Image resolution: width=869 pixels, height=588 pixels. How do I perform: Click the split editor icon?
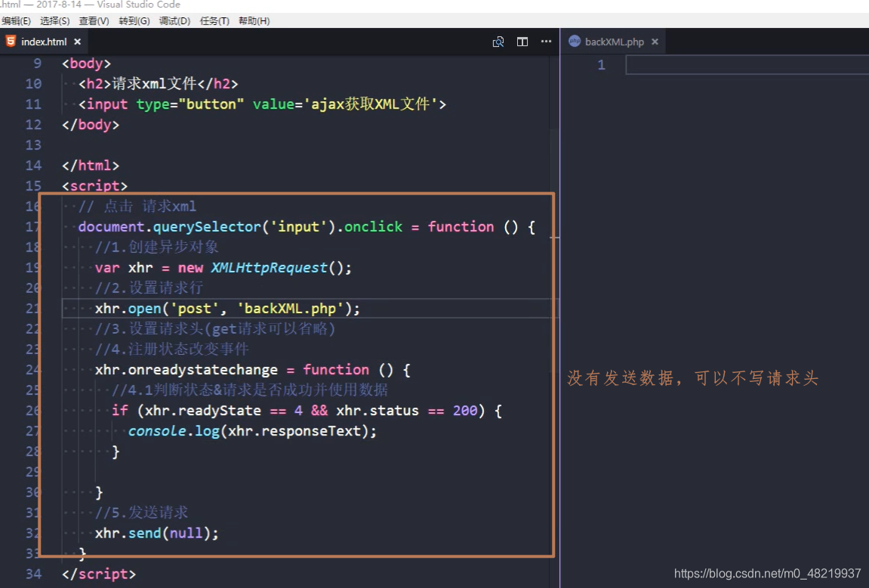522,42
